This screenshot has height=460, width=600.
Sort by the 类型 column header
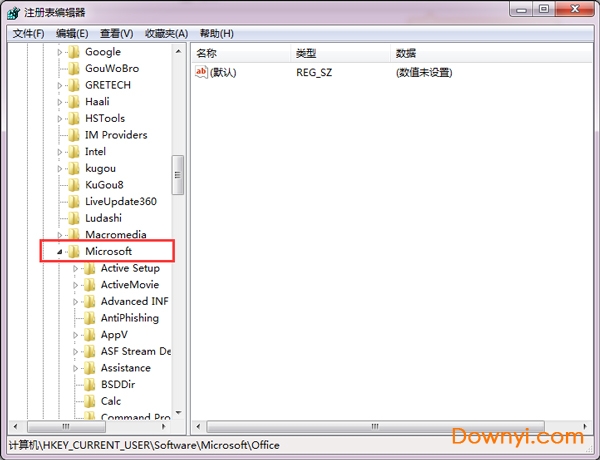[x=341, y=54]
